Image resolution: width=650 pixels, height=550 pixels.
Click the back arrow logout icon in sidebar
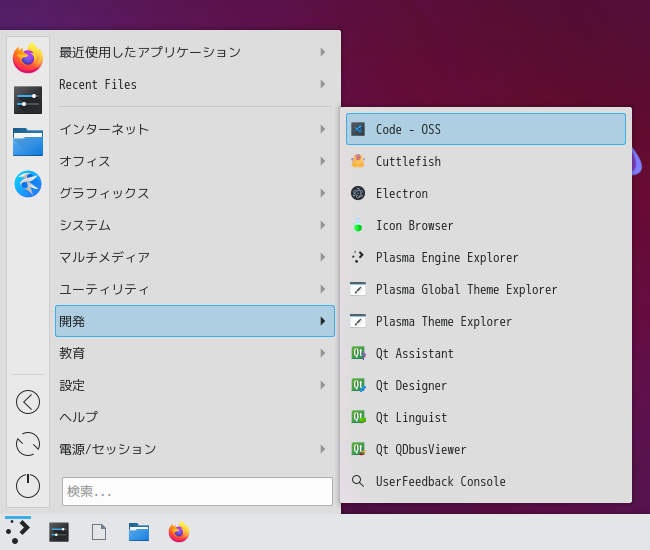(28, 402)
